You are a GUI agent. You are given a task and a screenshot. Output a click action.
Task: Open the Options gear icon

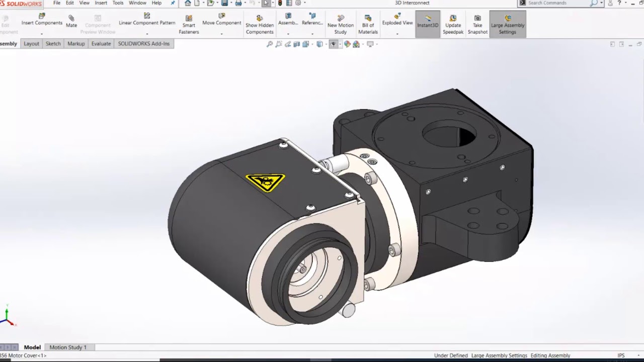(x=298, y=3)
